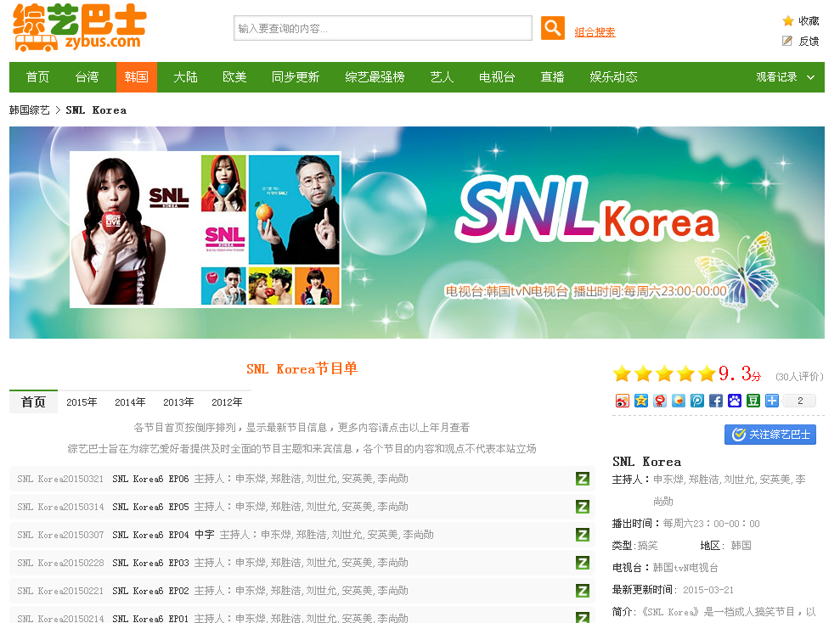This screenshot has height=623, width=840.
Task: Click the SNL Korea poster collage thumbnail
Action: pos(206,230)
